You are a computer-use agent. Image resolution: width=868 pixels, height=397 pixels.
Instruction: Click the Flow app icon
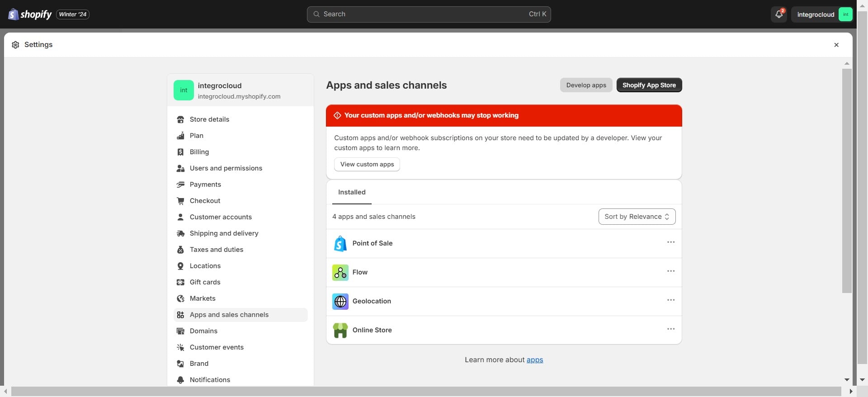[340, 272]
